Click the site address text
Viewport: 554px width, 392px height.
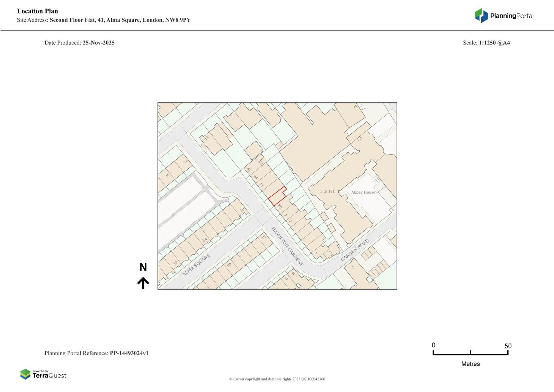[x=120, y=20]
